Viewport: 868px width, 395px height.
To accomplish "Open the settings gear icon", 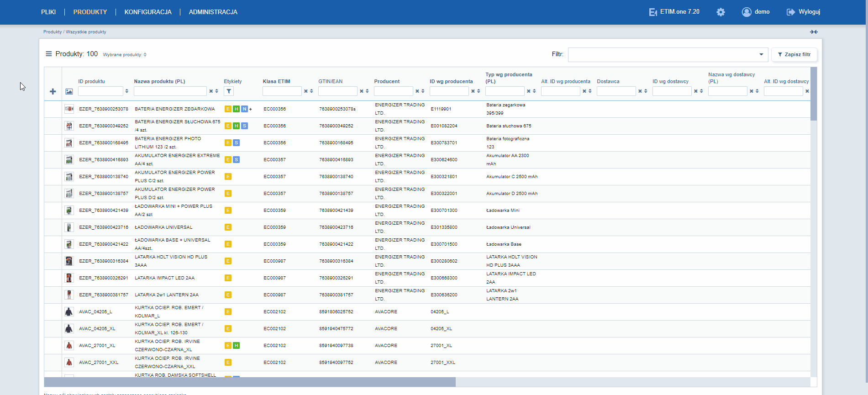I will pyautogui.click(x=721, y=12).
